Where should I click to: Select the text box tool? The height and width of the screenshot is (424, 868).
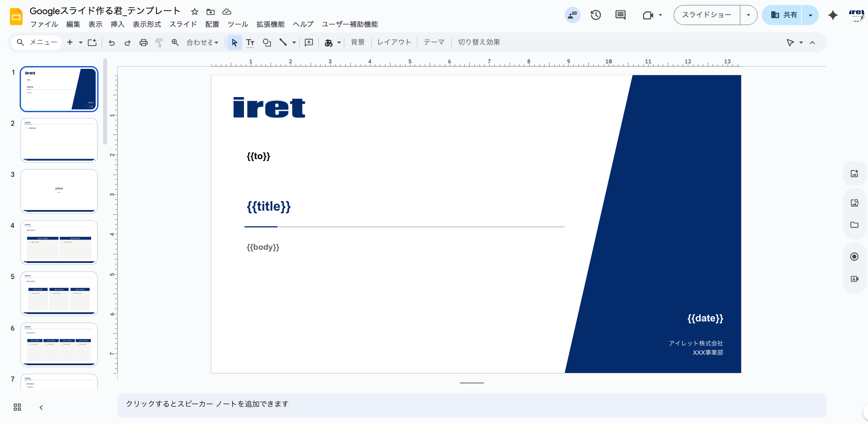tap(250, 42)
